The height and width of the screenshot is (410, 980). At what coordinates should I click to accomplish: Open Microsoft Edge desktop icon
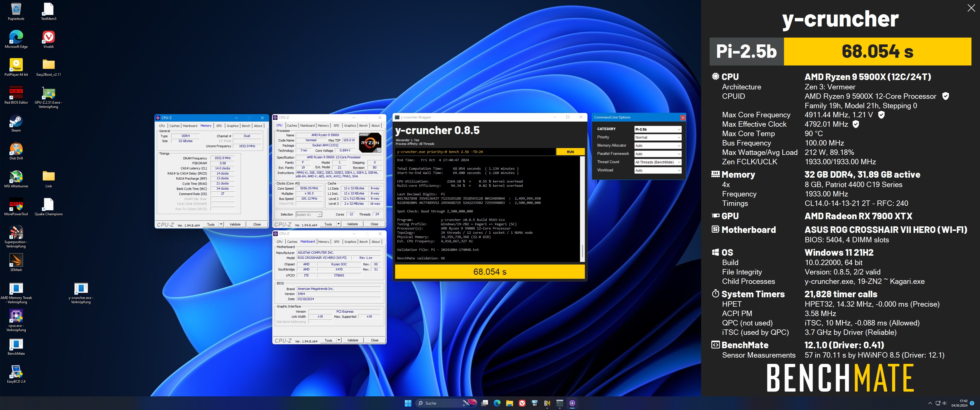pos(16,40)
